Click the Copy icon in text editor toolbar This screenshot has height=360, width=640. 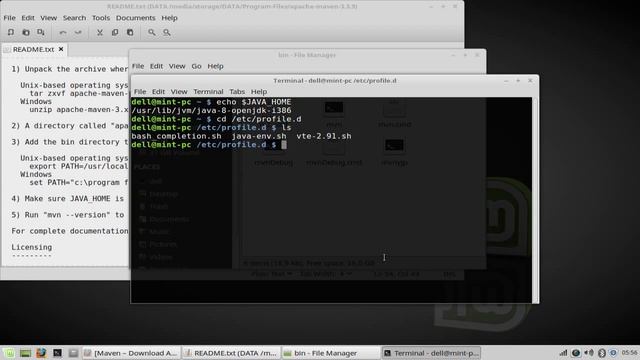pos(115,32)
